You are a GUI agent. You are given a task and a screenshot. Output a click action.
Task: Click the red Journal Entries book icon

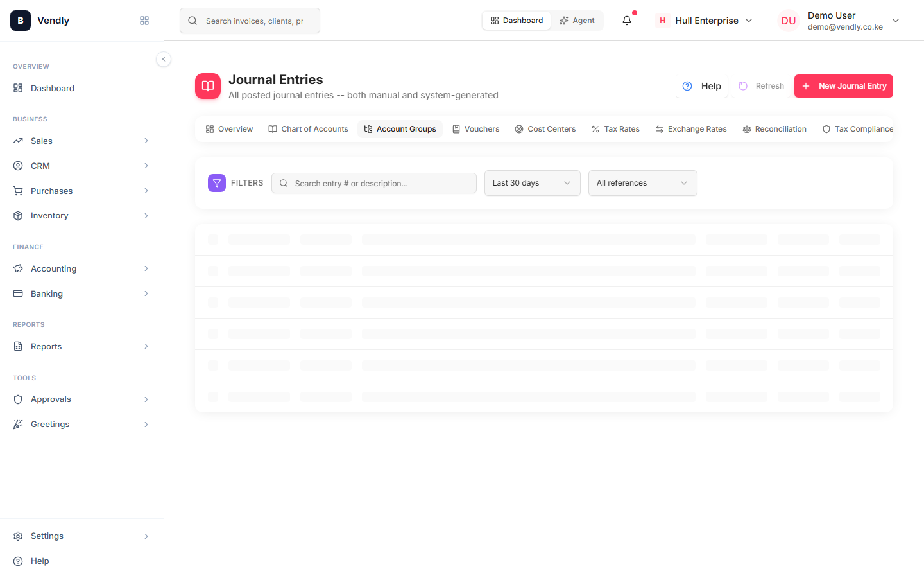pyautogui.click(x=208, y=86)
